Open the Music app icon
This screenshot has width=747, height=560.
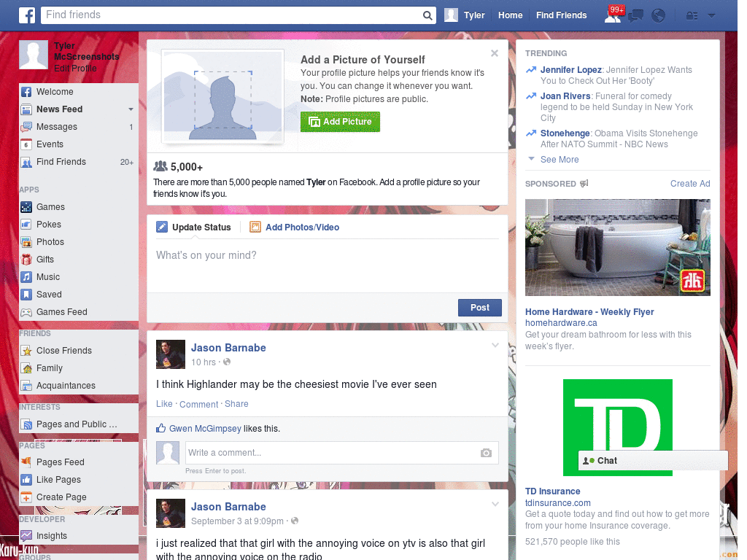[x=26, y=277]
